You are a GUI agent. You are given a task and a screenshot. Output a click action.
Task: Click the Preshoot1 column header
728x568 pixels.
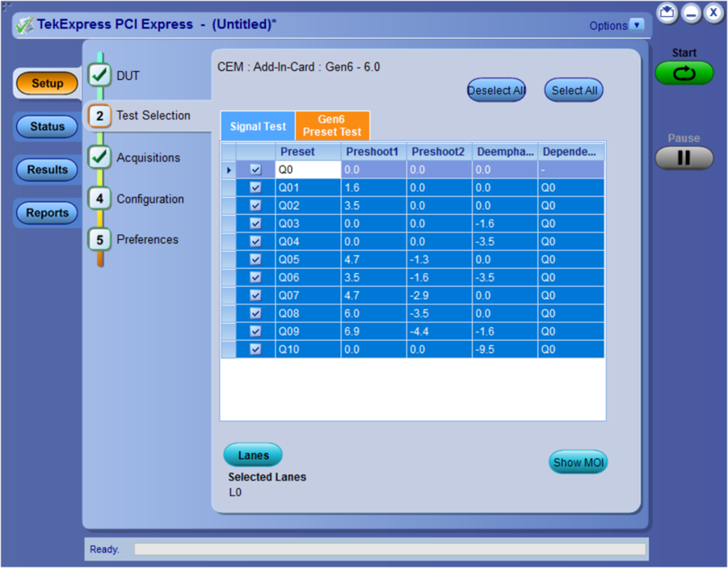click(x=373, y=151)
